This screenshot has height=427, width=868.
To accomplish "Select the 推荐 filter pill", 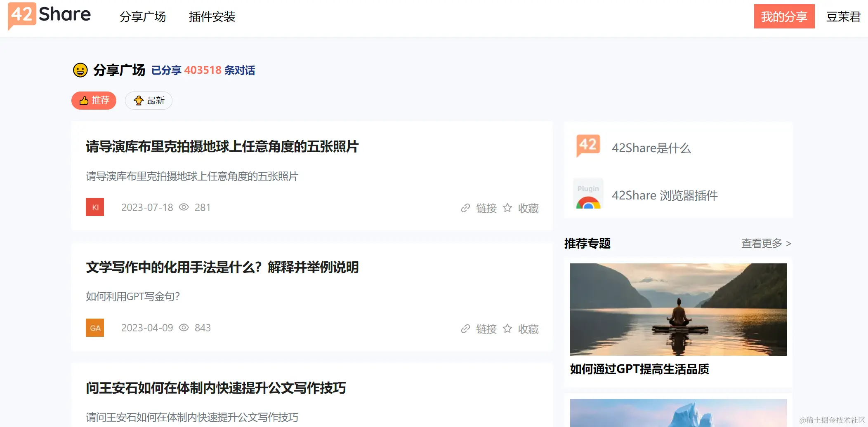I will pos(94,101).
